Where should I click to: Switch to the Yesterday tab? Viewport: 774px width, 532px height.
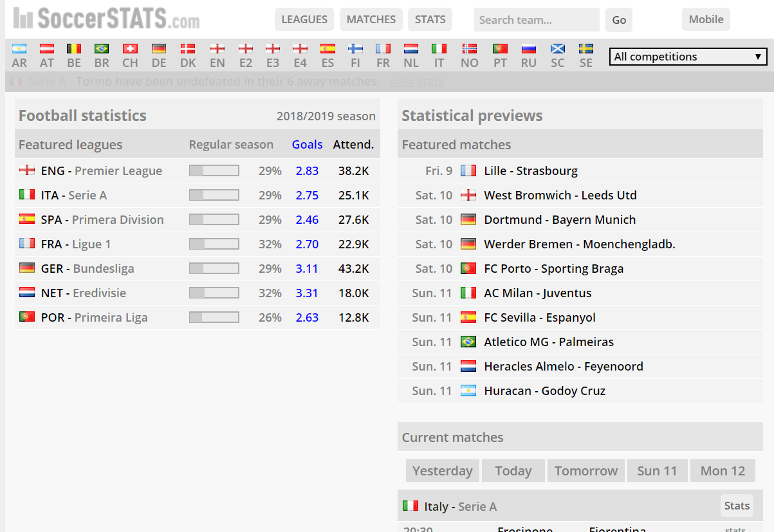pos(443,471)
